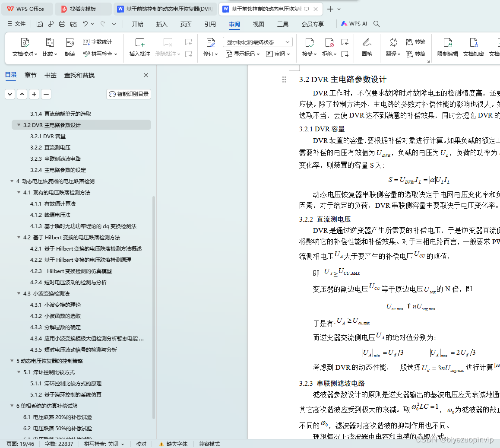Screen dimensions: 500x448
Task: Click 插入批注 insert comment
Action: (x=139, y=47)
